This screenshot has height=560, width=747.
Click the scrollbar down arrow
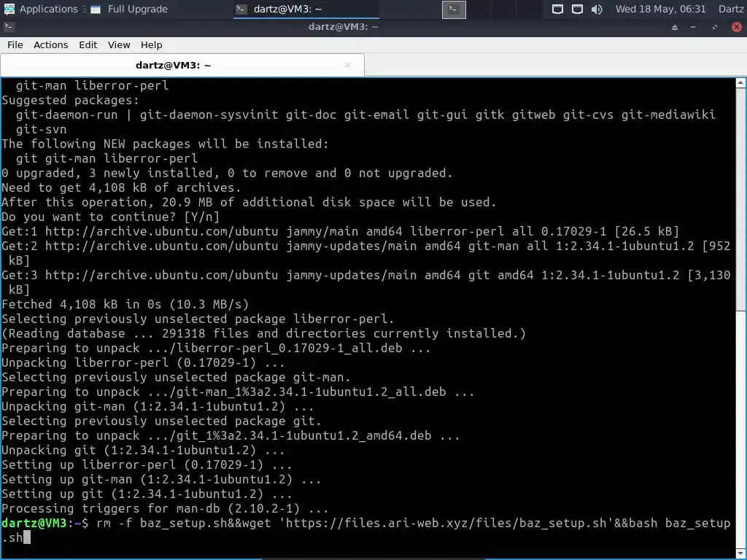pos(741,554)
